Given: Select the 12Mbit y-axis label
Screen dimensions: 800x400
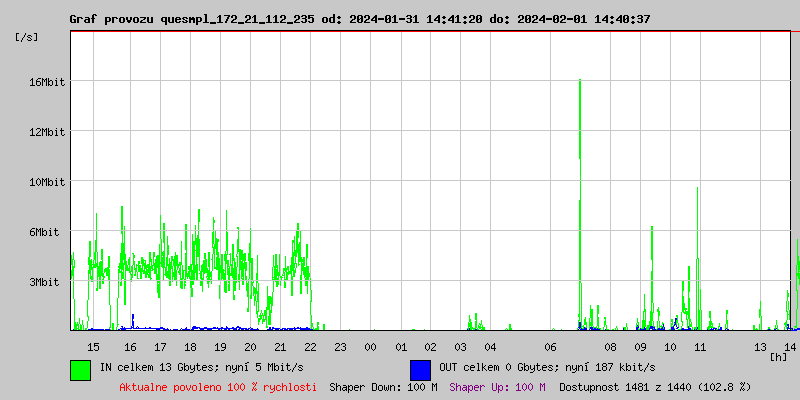Looking at the screenshot, I should [46, 132].
